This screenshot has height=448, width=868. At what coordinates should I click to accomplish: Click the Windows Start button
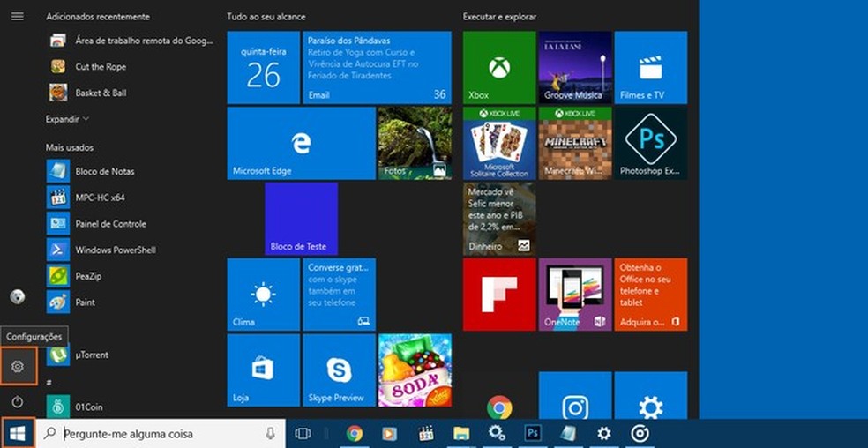pyautogui.click(x=17, y=433)
